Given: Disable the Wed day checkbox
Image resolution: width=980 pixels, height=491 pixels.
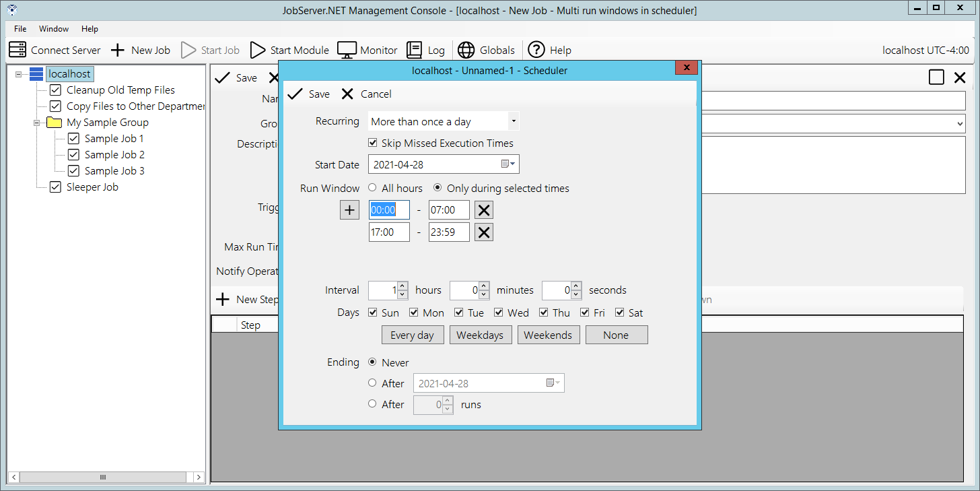Looking at the screenshot, I should 499,312.
